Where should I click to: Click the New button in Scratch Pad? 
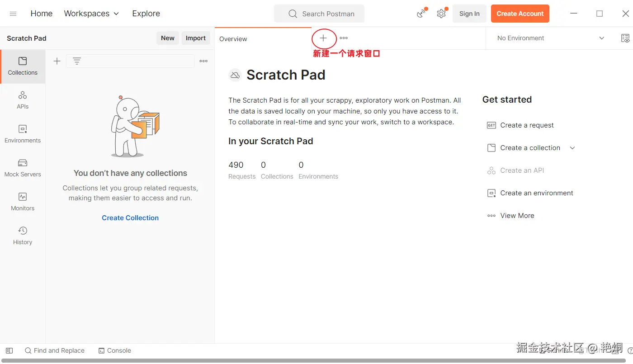click(x=168, y=38)
